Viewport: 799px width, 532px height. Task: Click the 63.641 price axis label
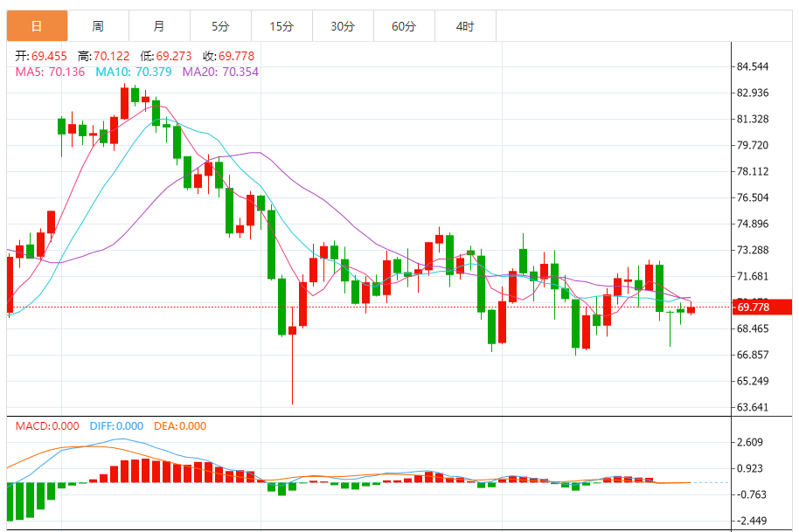(753, 407)
